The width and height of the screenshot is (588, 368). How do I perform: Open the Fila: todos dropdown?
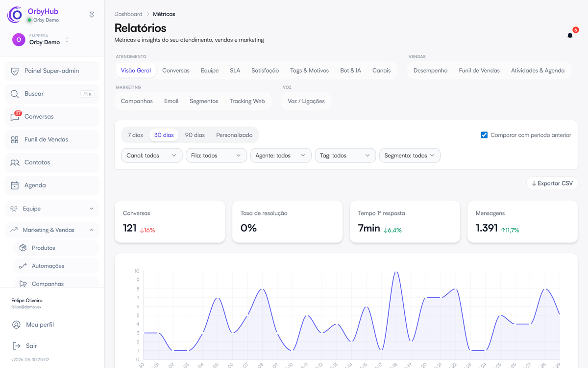click(216, 156)
